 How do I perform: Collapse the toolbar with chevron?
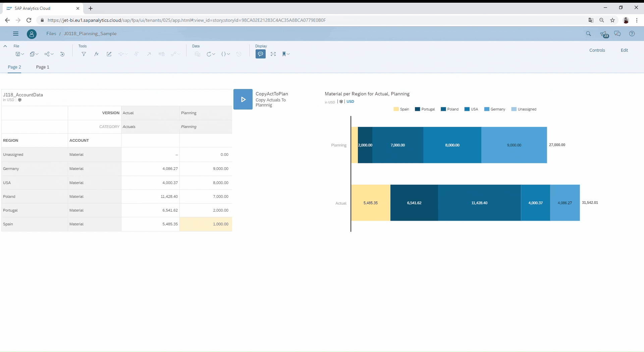click(x=5, y=46)
